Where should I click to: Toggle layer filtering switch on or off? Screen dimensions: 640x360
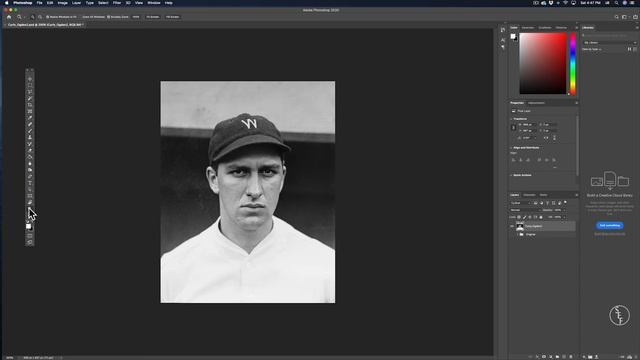pos(565,202)
